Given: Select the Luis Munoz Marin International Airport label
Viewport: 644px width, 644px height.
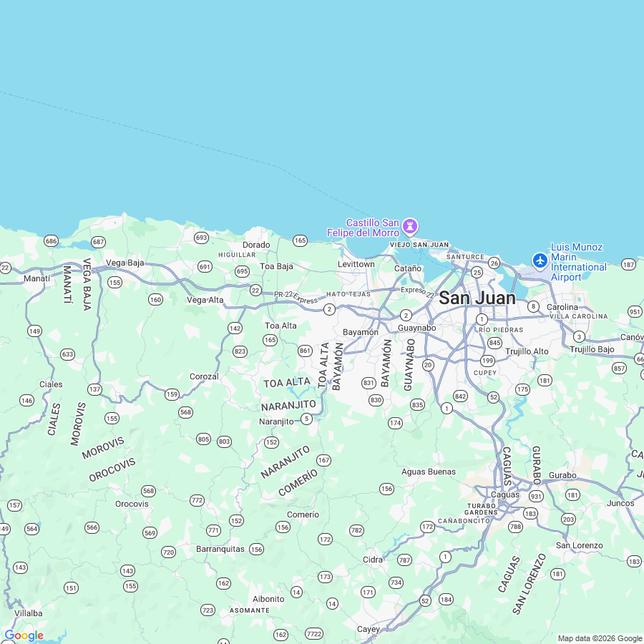Looking at the screenshot, I should point(578,262).
